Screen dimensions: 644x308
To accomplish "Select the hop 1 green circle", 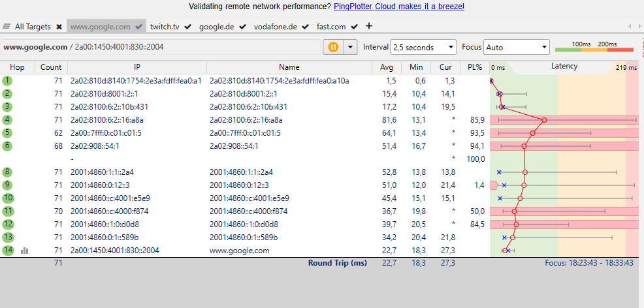I will tap(7, 81).
